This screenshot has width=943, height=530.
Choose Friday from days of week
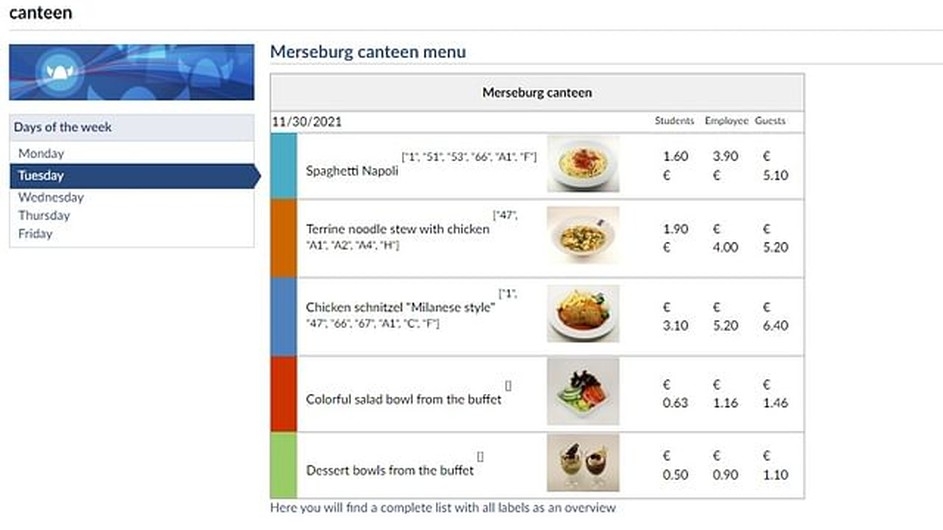pos(35,234)
